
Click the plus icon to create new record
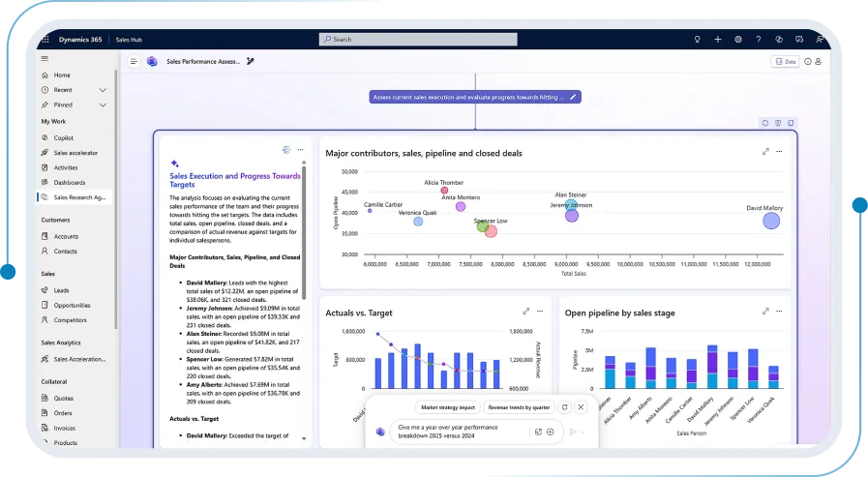coord(717,40)
